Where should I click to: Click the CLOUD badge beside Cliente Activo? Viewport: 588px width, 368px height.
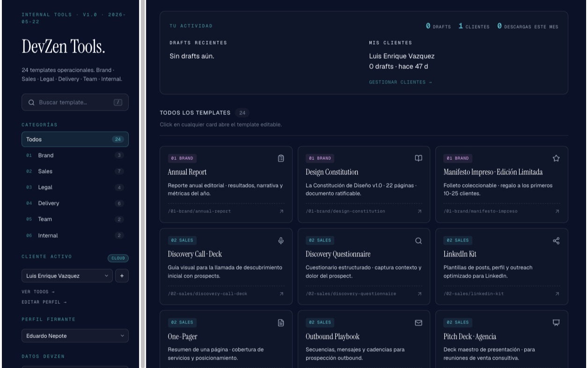[118, 258]
